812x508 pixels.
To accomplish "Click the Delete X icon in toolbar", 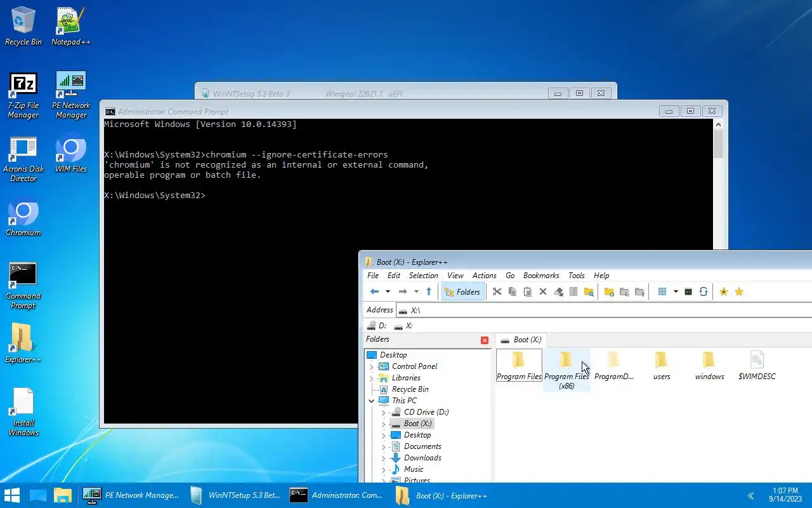I will tap(542, 291).
